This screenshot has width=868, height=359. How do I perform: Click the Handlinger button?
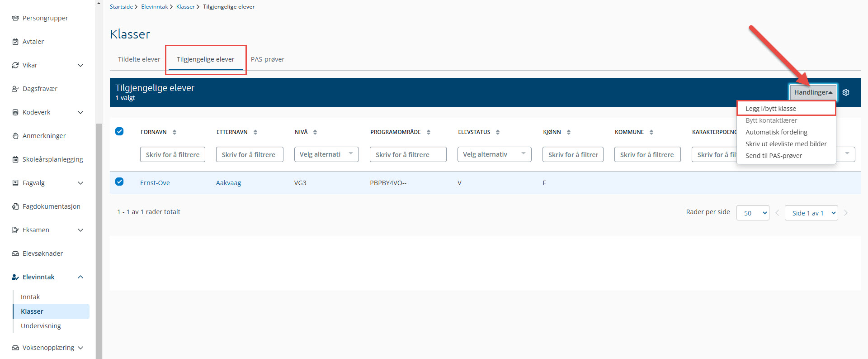813,92
